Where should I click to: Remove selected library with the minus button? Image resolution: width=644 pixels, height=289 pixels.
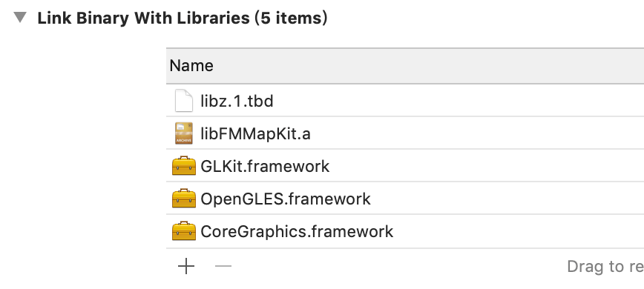[223, 267]
